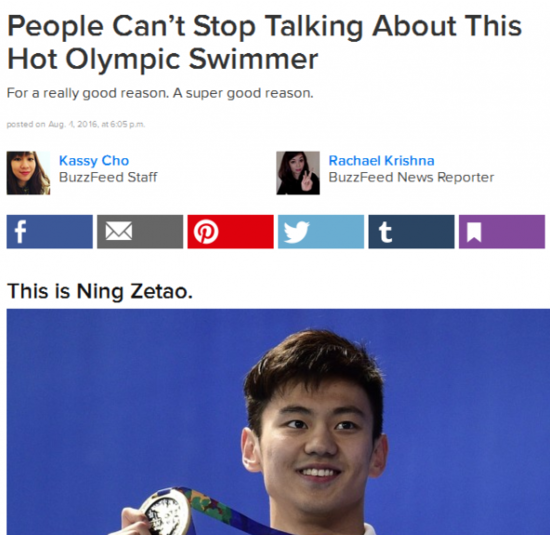Share the article on Tumblr
The image size is (550, 535).
click(x=411, y=232)
